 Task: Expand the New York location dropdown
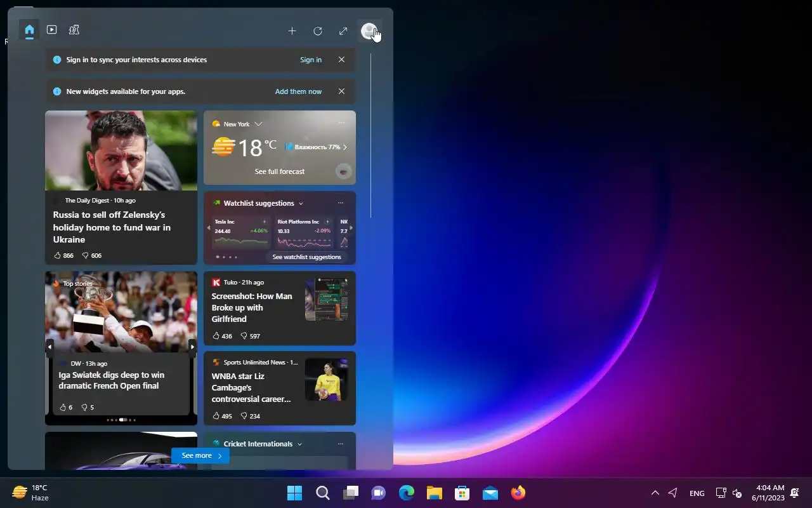tap(258, 124)
